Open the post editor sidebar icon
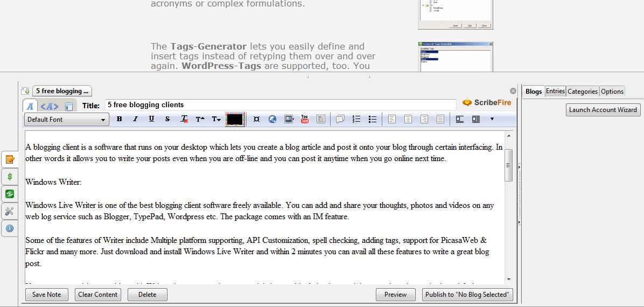 (10, 159)
